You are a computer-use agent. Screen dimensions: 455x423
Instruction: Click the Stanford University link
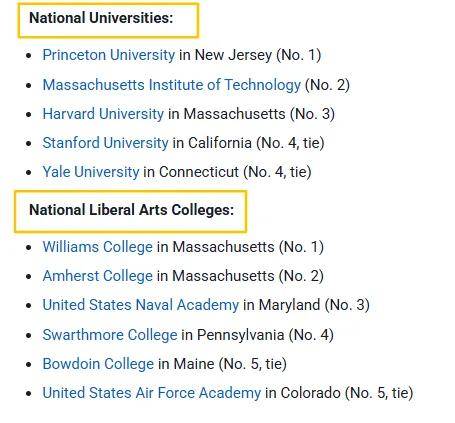(x=105, y=143)
